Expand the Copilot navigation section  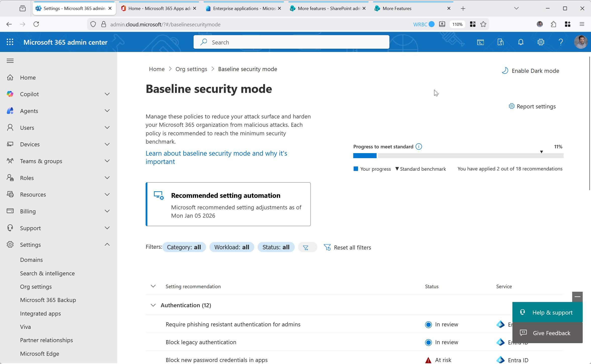(107, 94)
